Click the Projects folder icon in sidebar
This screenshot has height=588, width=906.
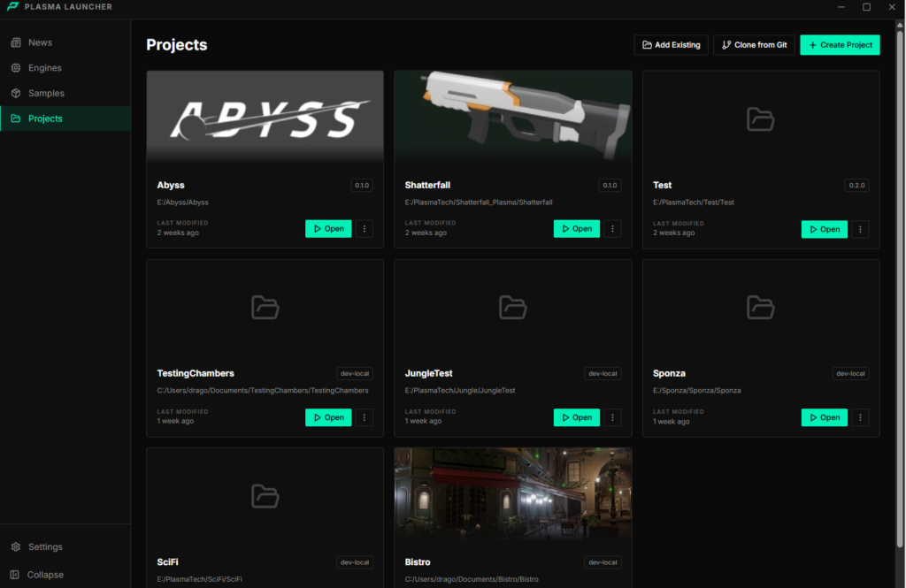(15, 118)
